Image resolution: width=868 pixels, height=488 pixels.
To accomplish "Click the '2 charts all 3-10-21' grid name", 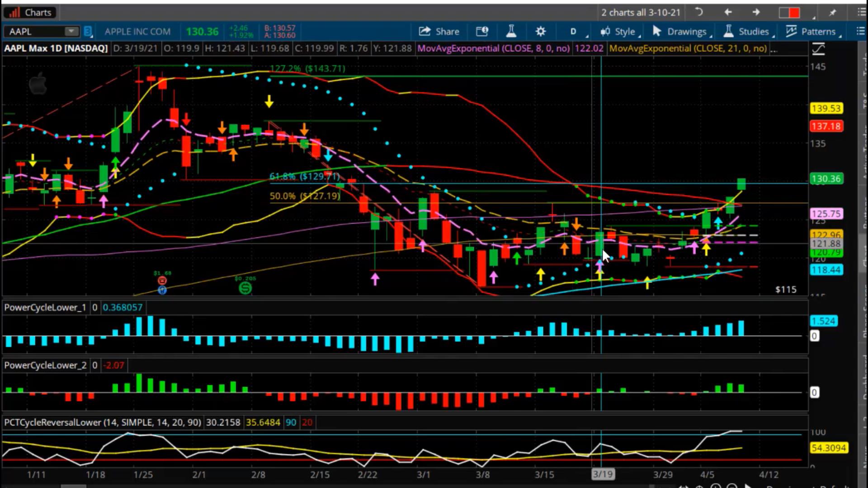I will click(641, 12).
